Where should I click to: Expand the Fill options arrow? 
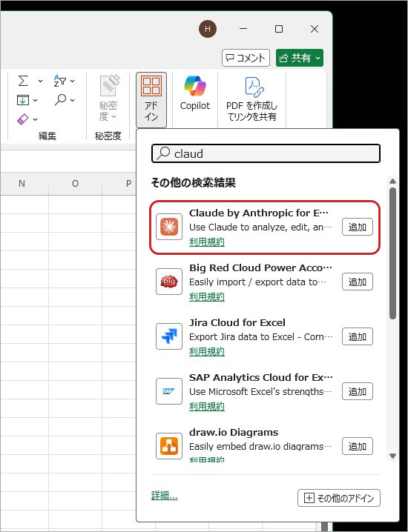coord(36,101)
